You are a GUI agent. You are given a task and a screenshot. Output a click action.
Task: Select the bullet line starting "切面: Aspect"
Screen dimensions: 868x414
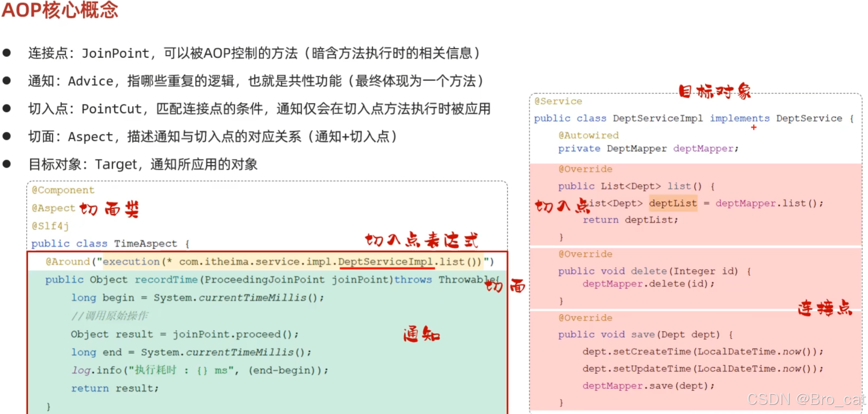click(213, 137)
